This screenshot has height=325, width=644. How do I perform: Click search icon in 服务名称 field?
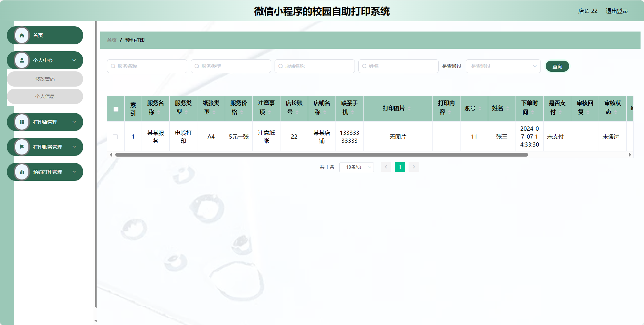click(113, 66)
